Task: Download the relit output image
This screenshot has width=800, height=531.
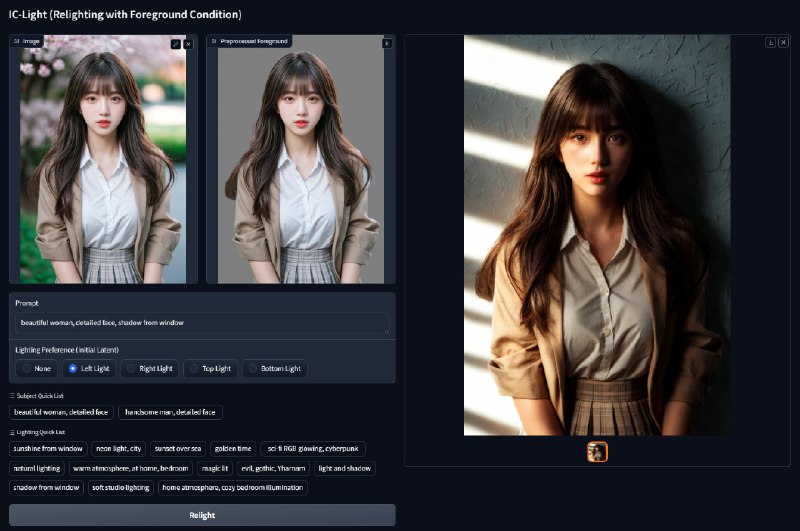Action: point(770,42)
